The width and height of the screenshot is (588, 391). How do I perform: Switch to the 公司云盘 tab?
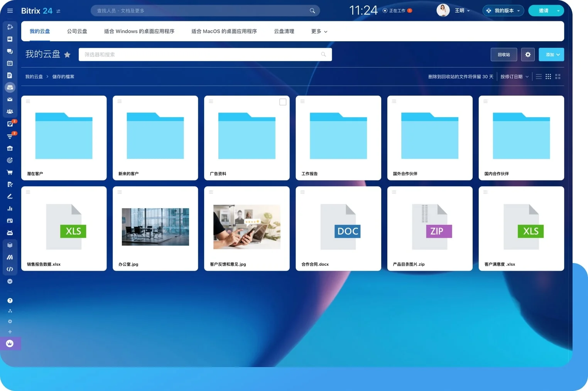[x=77, y=32]
